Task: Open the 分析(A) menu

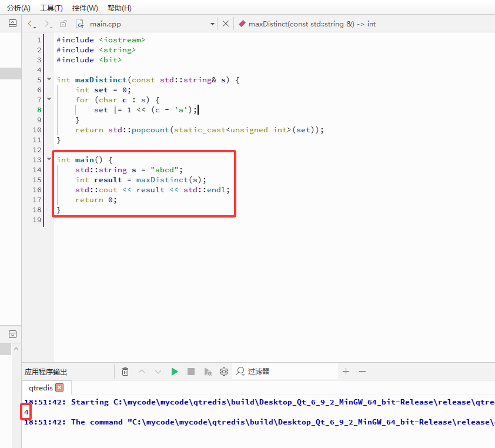Action: 19,8
